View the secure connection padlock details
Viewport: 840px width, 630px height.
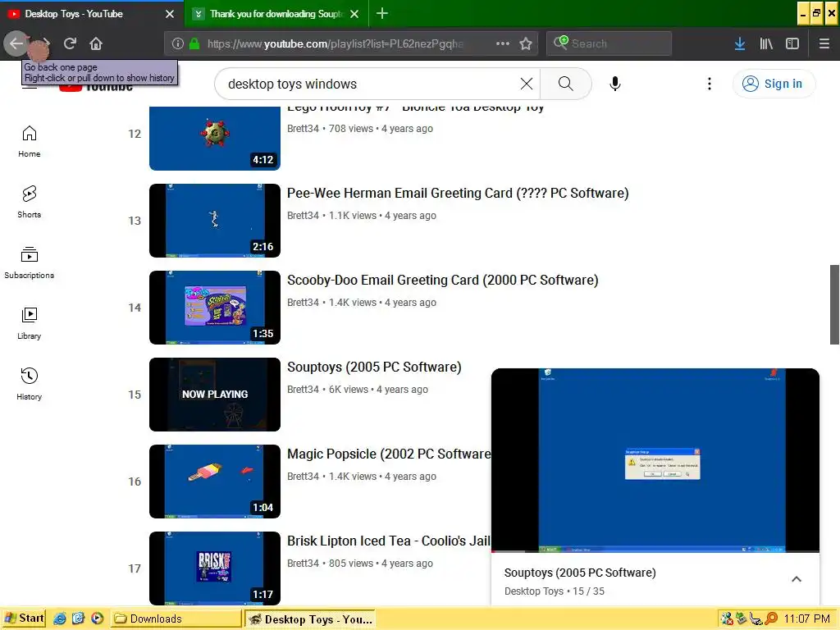point(194,43)
